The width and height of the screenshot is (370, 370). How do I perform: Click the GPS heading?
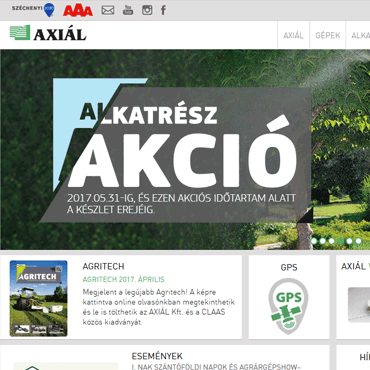click(x=289, y=267)
